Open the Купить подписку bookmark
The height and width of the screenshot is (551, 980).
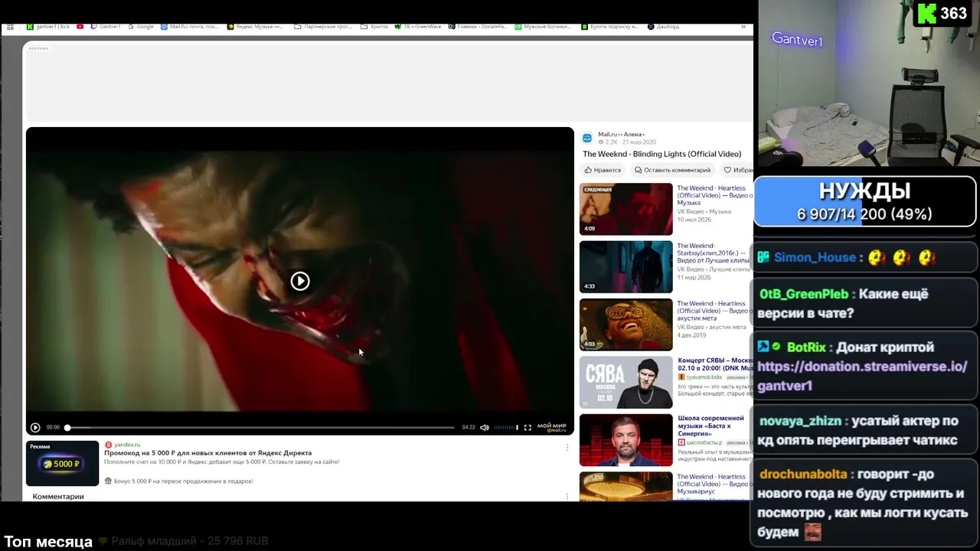(611, 27)
